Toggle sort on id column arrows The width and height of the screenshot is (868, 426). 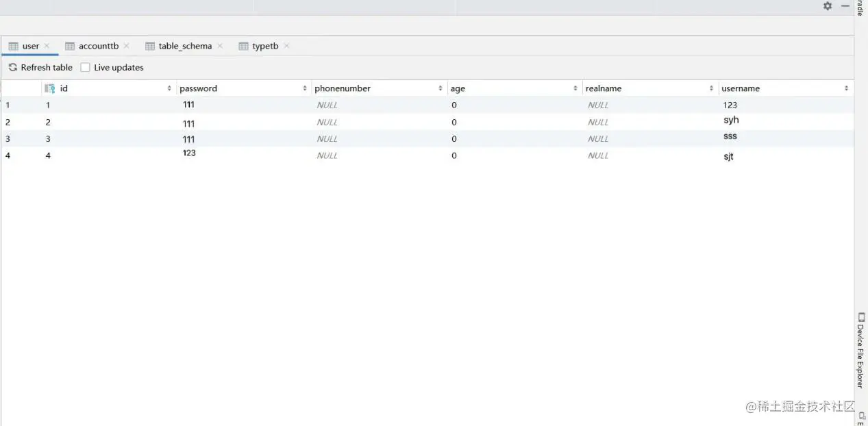(x=169, y=88)
